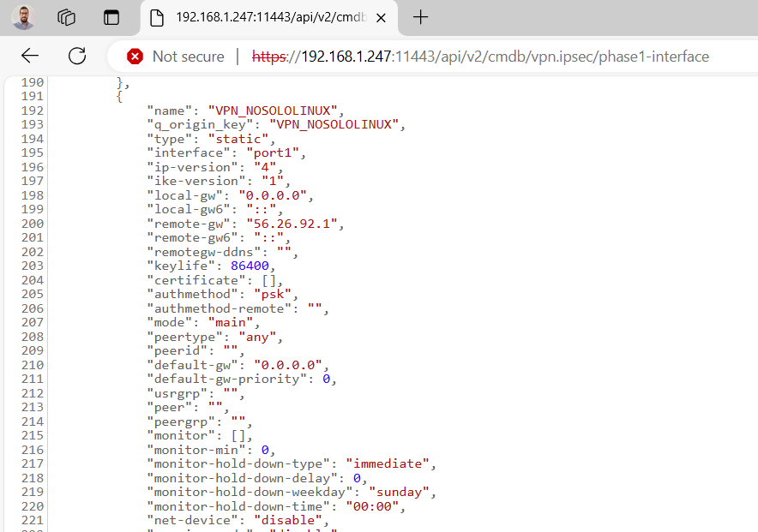Click the monitor-hold-down-weekday value sunday
Screen dimensions: 758x532
pos(400,492)
